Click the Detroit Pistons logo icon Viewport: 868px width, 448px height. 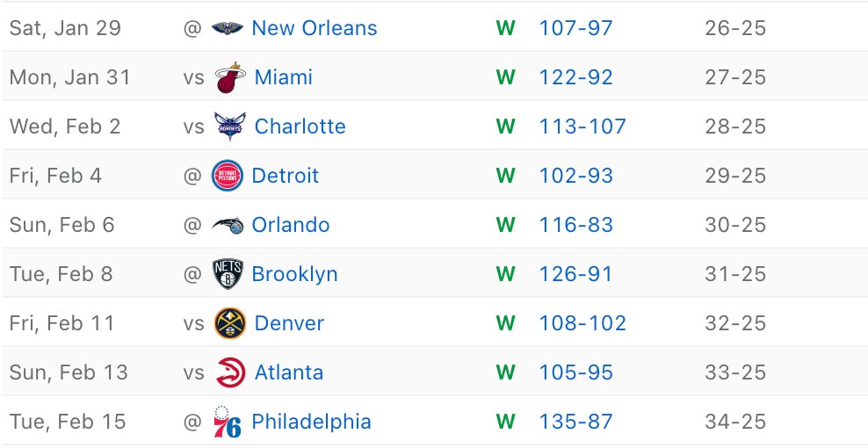228,176
